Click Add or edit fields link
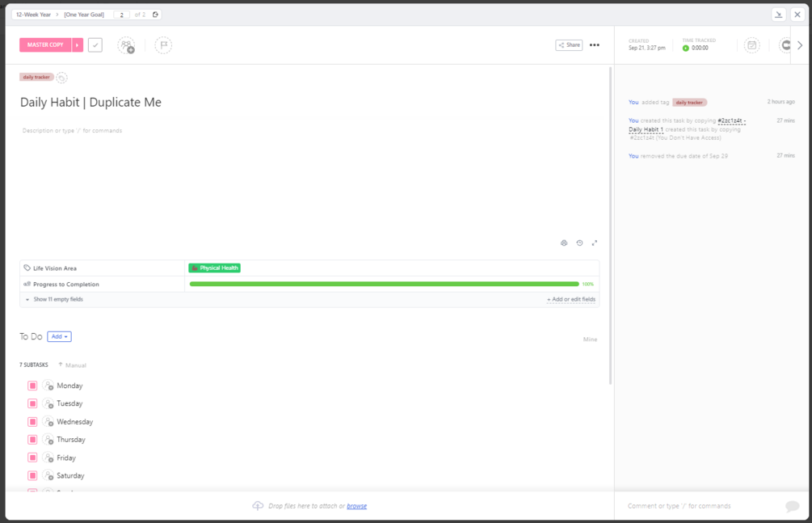Viewport: 812px width, 523px height. tap(571, 300)
